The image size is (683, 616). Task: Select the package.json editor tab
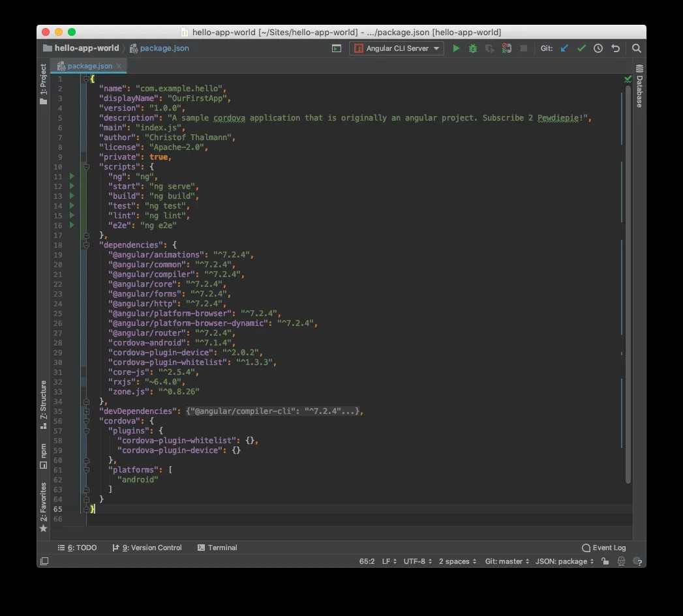tap(88, 65)
